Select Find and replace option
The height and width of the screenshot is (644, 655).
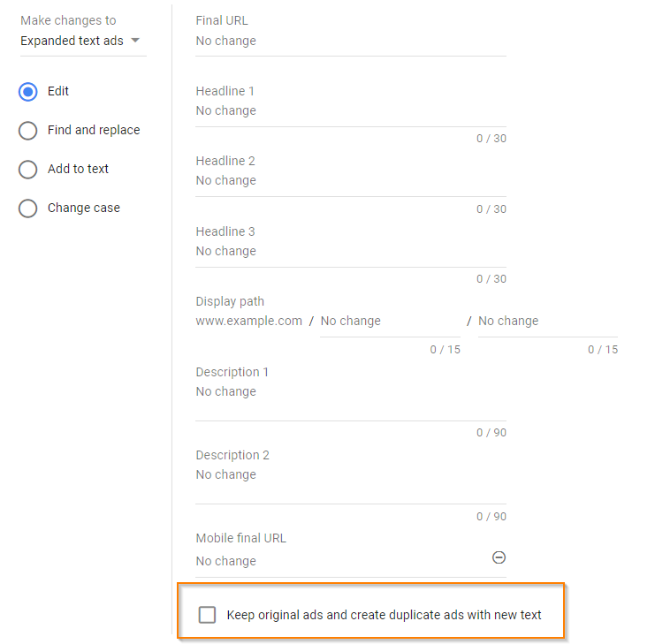(x=28, y=131)
